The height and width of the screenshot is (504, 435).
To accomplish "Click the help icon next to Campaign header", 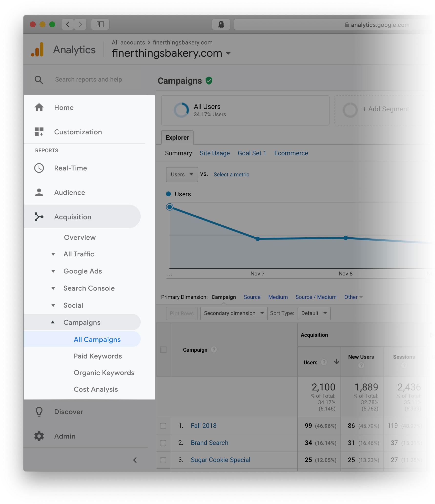I will pyautogui.click(x=214, y=350).
